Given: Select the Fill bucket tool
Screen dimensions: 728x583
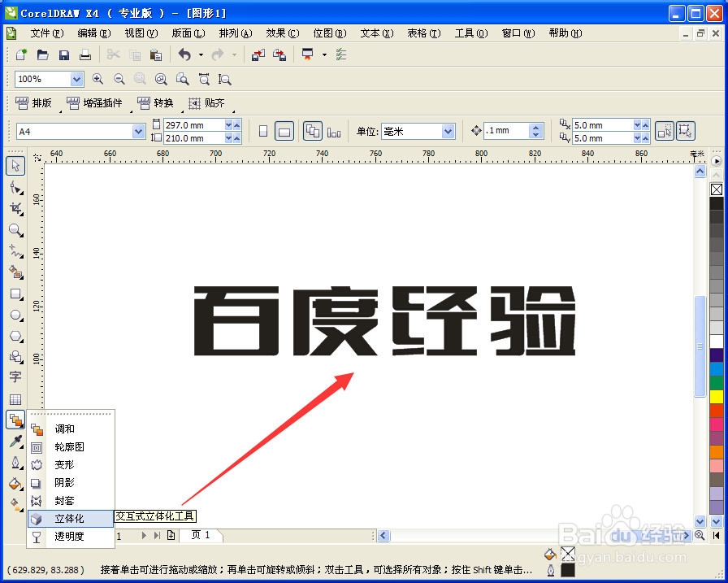Looking at the screenshot, I should 15,484.
